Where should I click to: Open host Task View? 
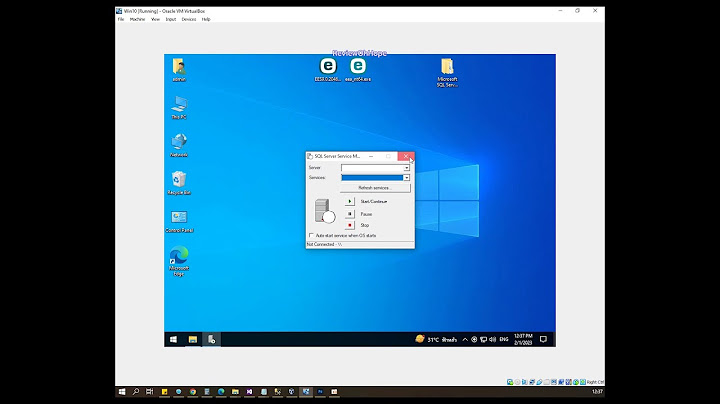pos(150,392)
